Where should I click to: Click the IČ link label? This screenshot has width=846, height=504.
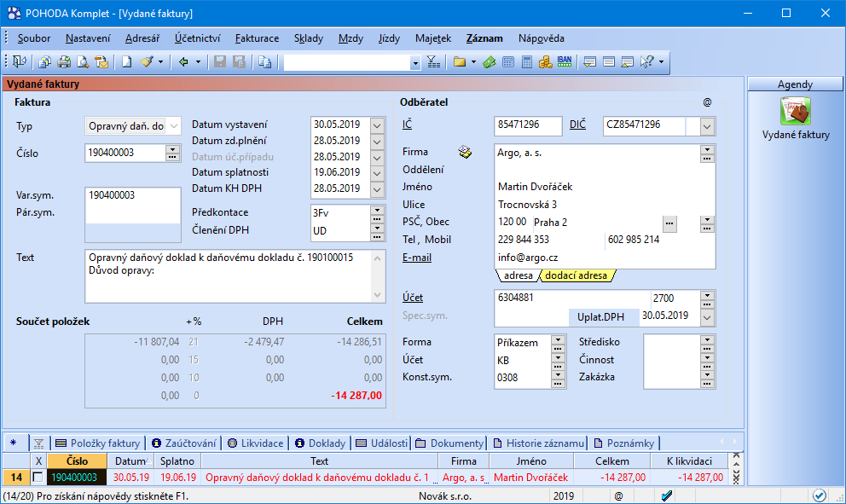point(407,125)
